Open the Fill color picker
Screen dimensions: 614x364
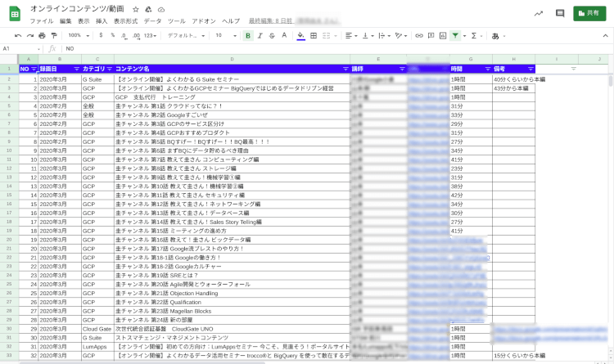tap(300, 36)
